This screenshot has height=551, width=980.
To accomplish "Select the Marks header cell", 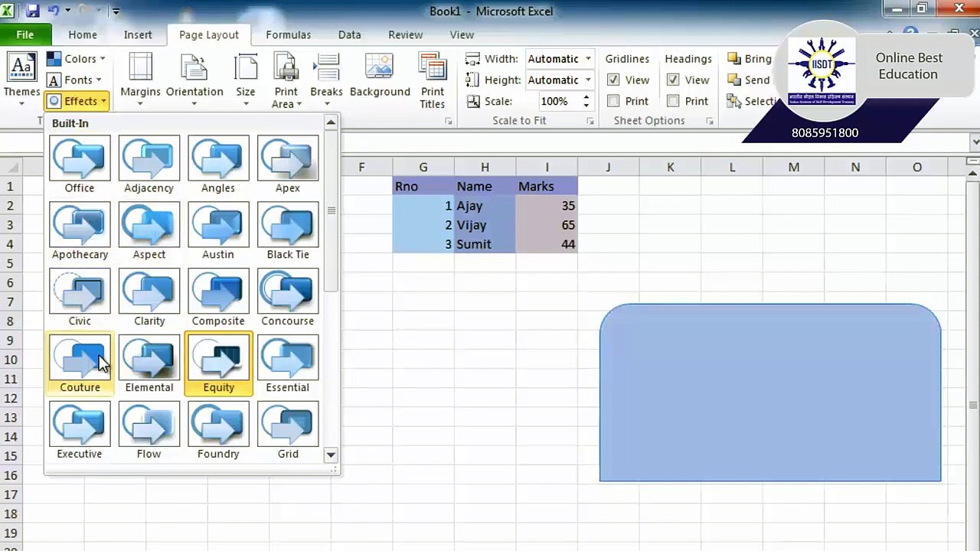I will pyautogui.click(x=547, y=186).
